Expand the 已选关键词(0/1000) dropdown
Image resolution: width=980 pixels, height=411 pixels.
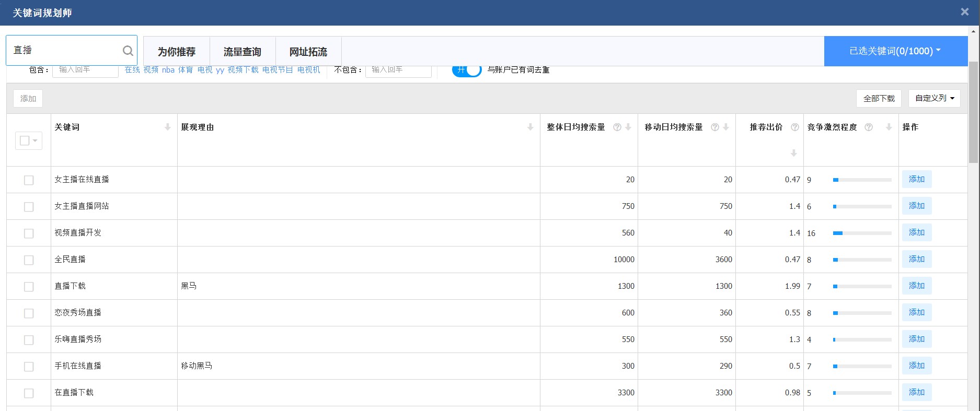tap(895, 51)
